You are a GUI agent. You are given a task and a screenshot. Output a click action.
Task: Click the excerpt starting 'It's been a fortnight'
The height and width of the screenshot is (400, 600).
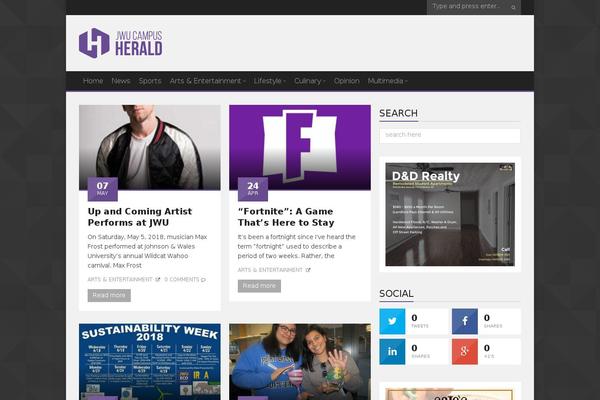coord(297,247)
